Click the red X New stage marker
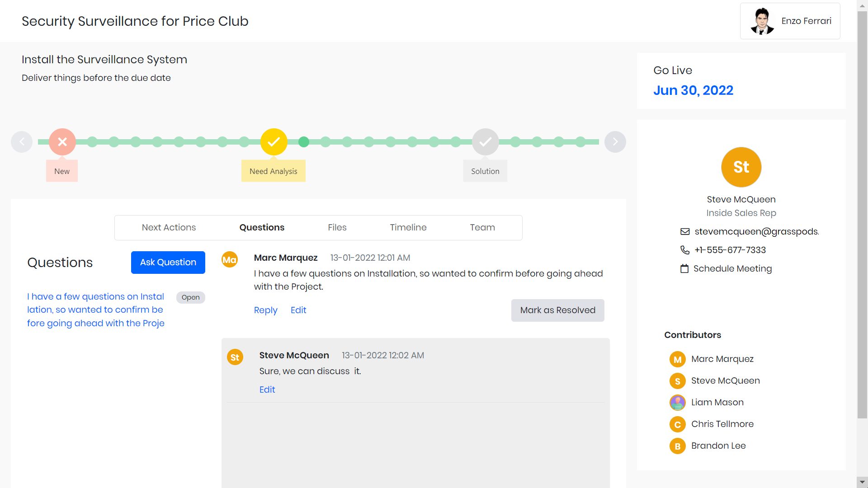Viewport: 868px width, 488px height. tap(62, 142)
